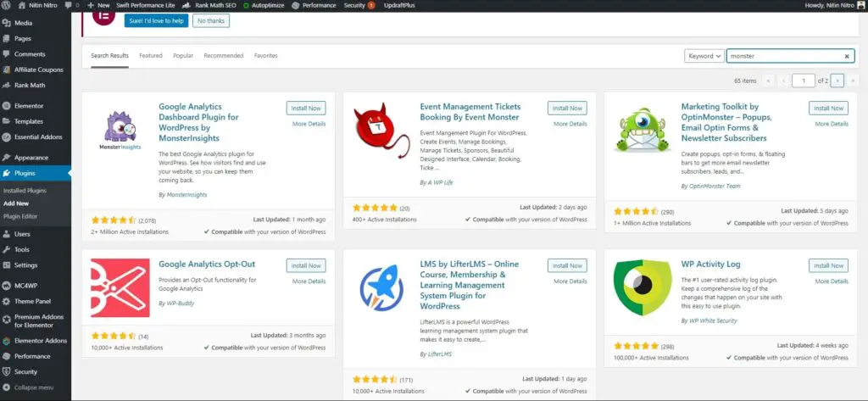Image resolution: width=868 pixels, height=401 pixels.
Task: Click the Event Monster devil icon thumbnail
Action: point(381,131)
